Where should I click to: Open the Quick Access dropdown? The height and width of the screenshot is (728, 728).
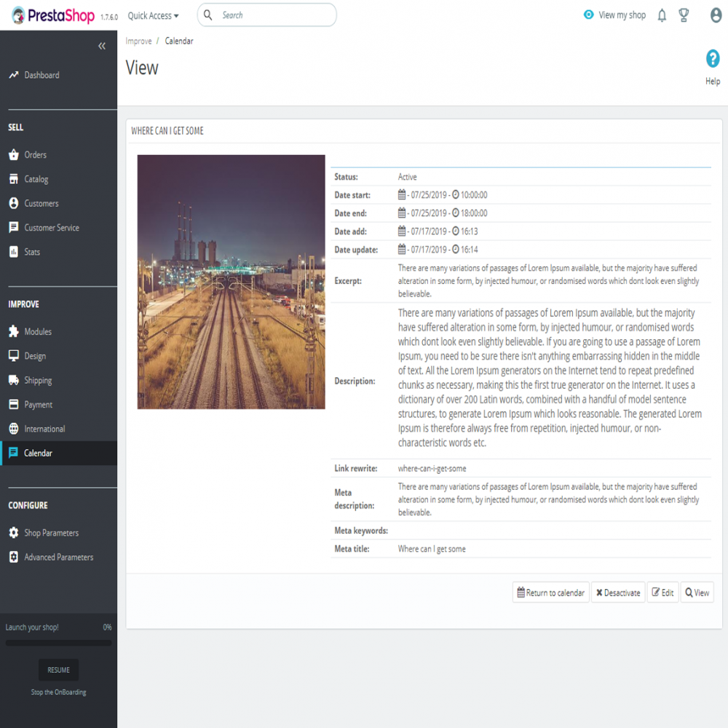point(153,15)
